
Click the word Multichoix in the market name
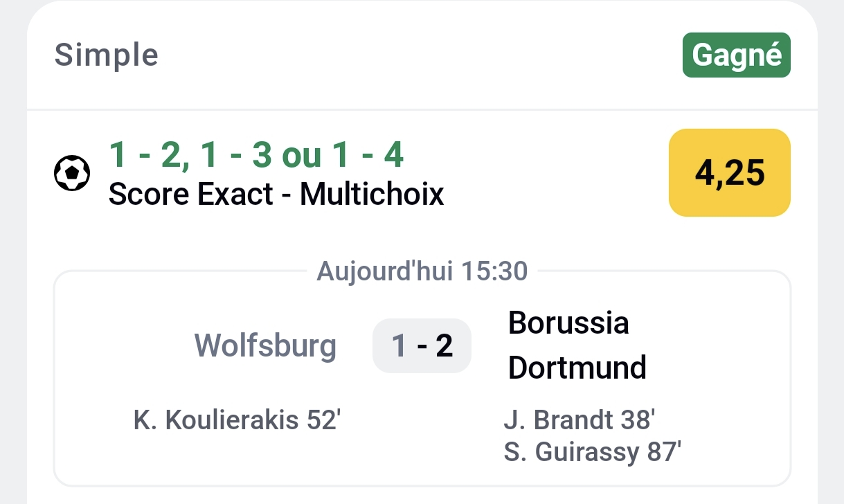pos(372,195)
